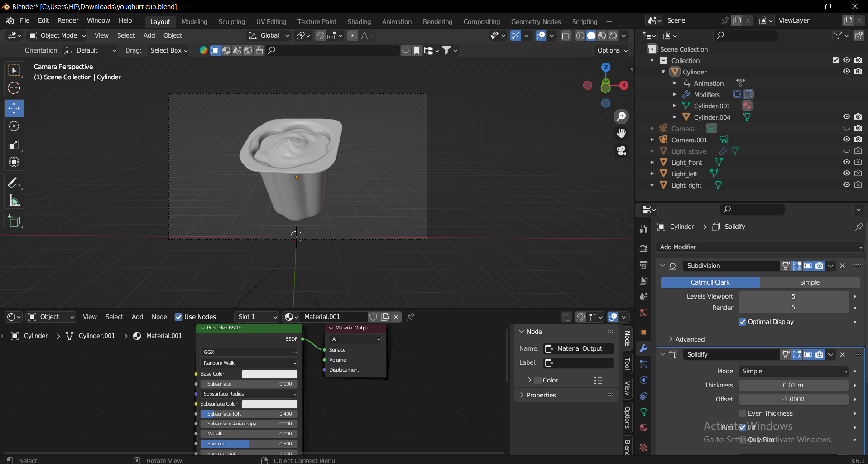Remove the Subdivision modifier
The width and height of the screenshot is (868, 464).
[x=843, y=266]
